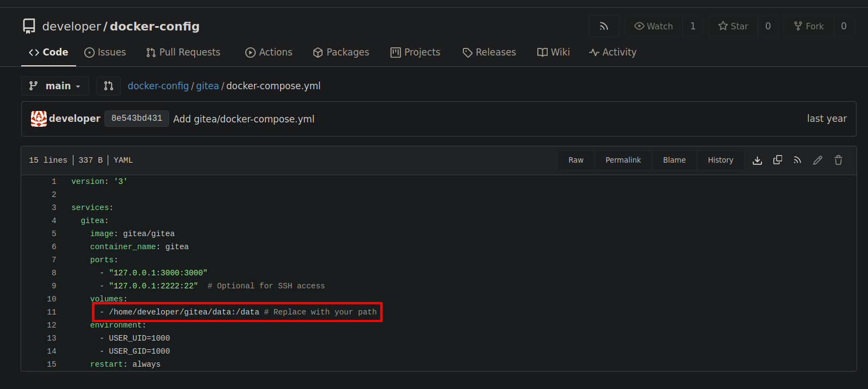Open the docker-config repository title link
This screenshot has height=389, width=868.
point(154,26)
